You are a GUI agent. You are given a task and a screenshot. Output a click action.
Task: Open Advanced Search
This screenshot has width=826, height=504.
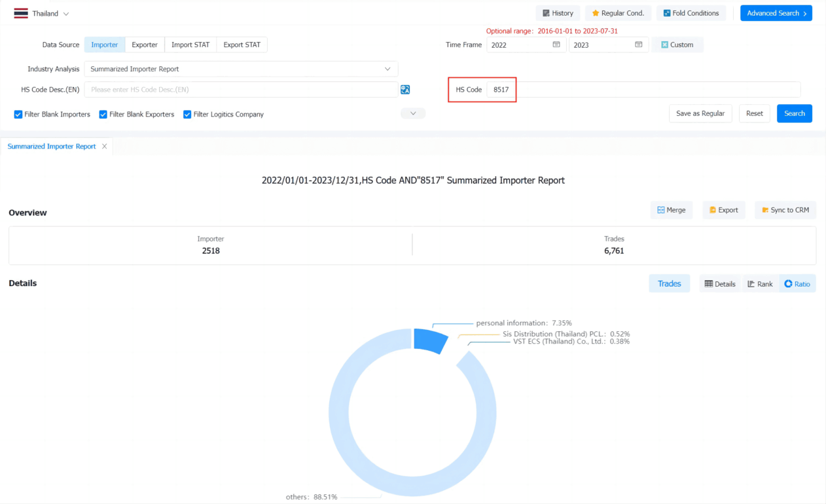(776, 13)
